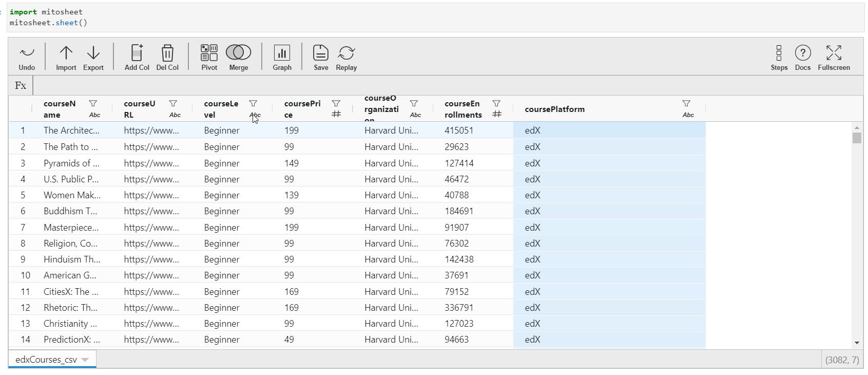
Task: Click the Save icon
Action: point(321,57)
